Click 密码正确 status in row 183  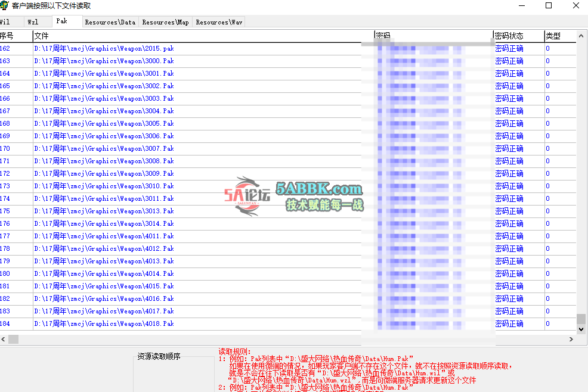click(x=509, y=311)
